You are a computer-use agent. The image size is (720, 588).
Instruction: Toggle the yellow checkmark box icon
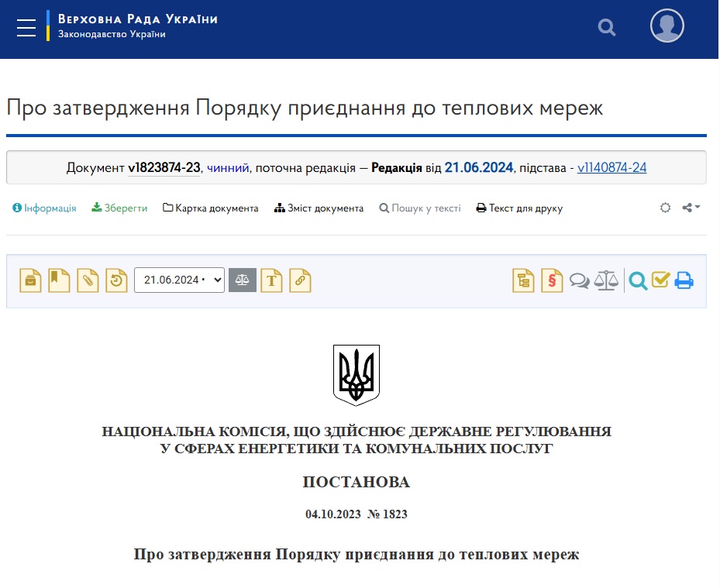point(660,280)
